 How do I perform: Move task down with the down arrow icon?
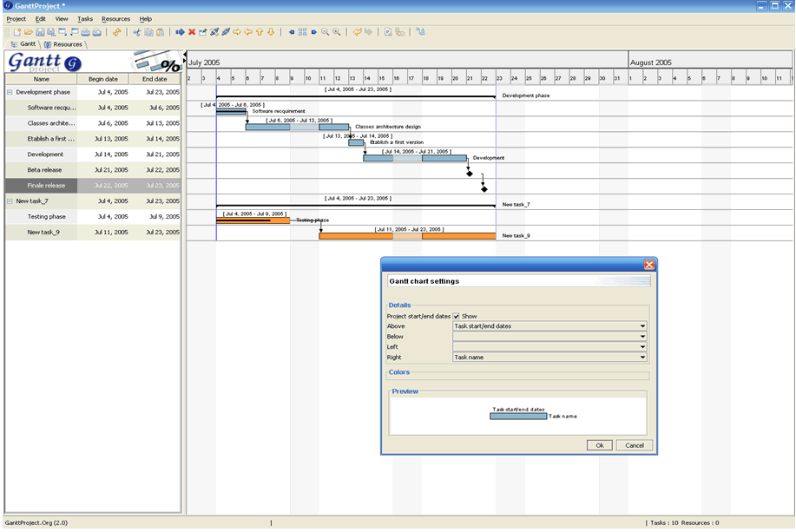pyautogui.click(x=271, y=32)
